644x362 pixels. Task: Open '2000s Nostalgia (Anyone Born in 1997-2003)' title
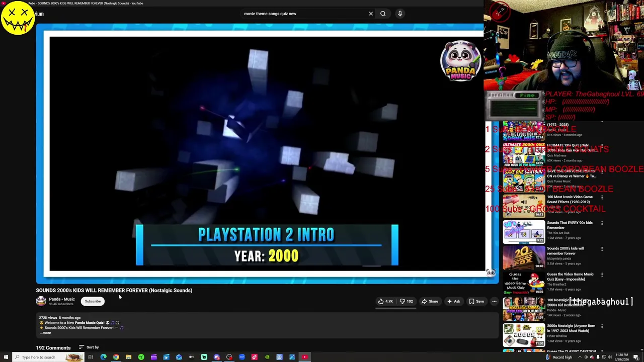571,328
